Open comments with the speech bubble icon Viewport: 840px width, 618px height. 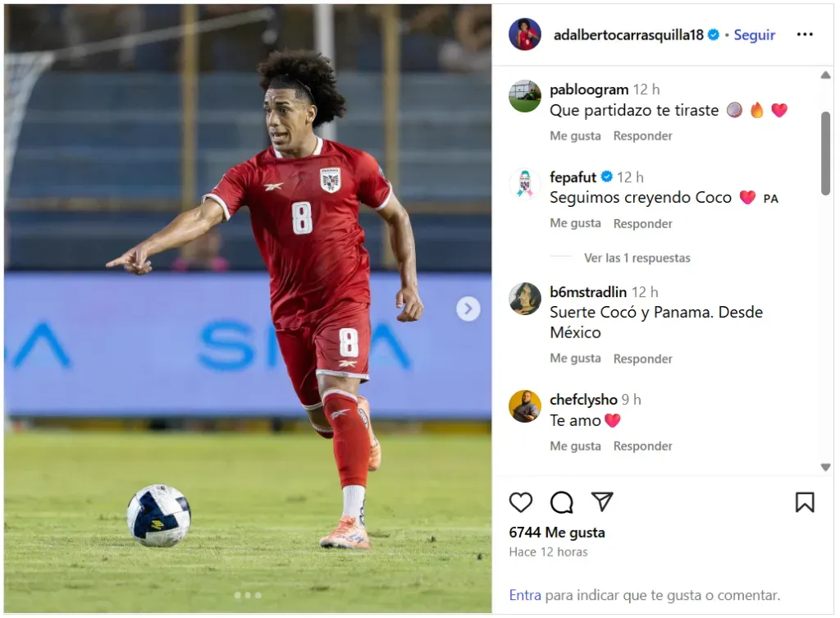(561, 502)
